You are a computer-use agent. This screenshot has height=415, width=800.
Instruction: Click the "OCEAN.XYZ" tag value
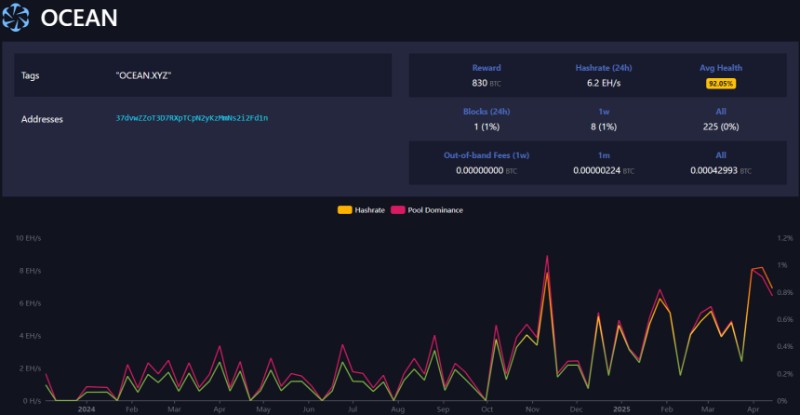click(x=144, y=75)
